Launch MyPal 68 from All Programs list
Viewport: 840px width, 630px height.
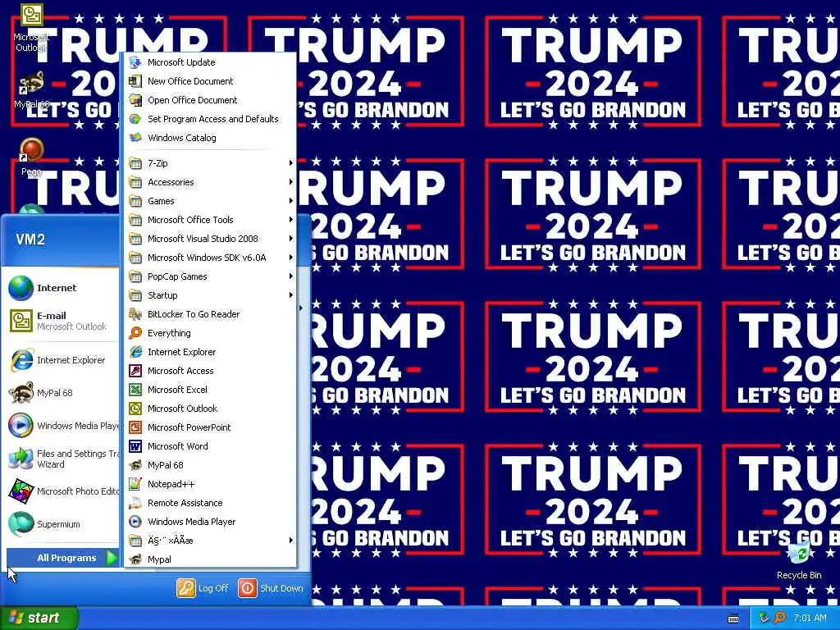click(x=210, y=465)
